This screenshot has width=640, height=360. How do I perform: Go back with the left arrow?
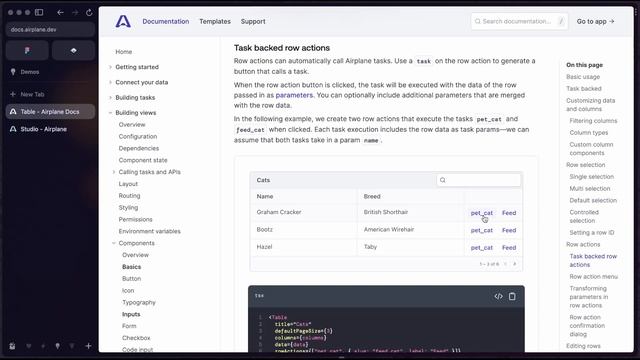[60, 12]
